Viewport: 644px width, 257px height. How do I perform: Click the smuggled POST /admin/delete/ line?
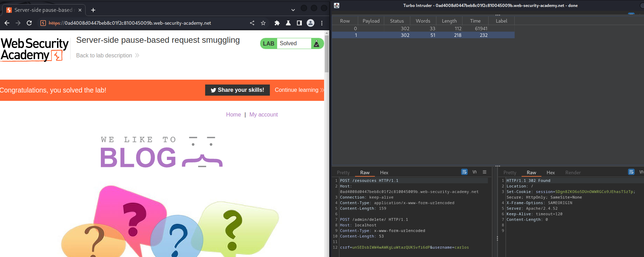374,219
